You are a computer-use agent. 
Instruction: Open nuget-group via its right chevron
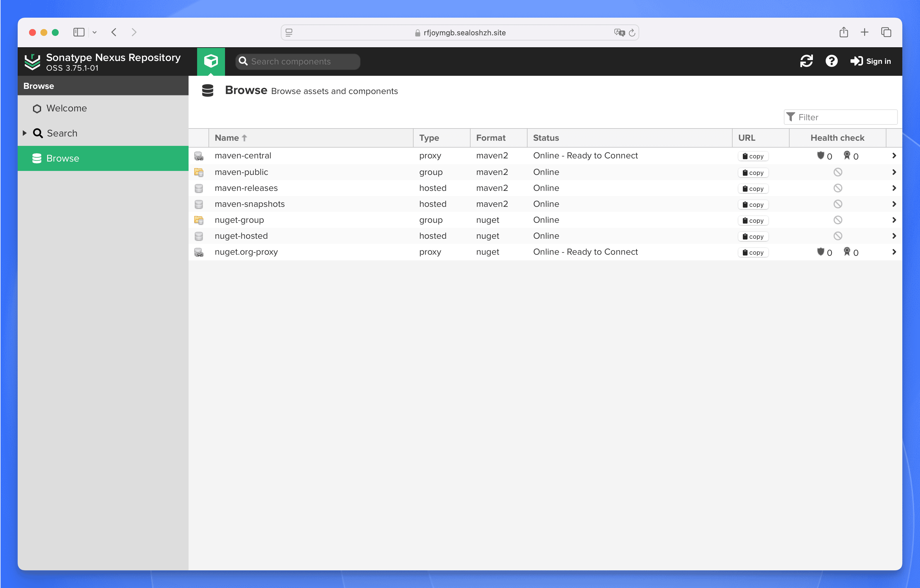click(x=894, y=220)
